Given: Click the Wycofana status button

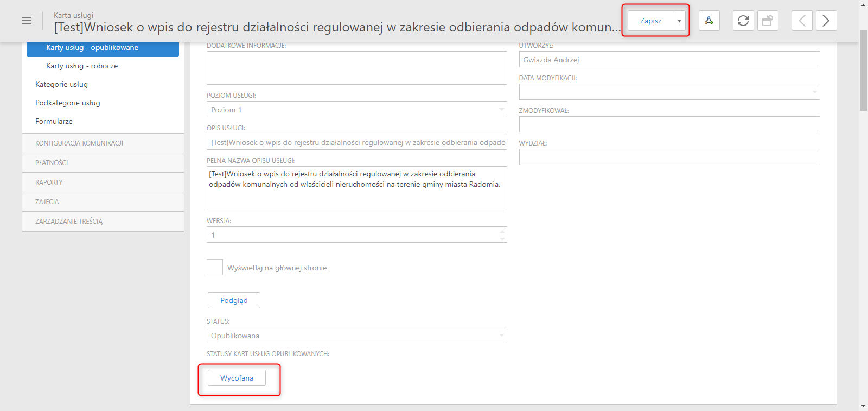Looking at the screenshot, I should click(x=237, y=378).
